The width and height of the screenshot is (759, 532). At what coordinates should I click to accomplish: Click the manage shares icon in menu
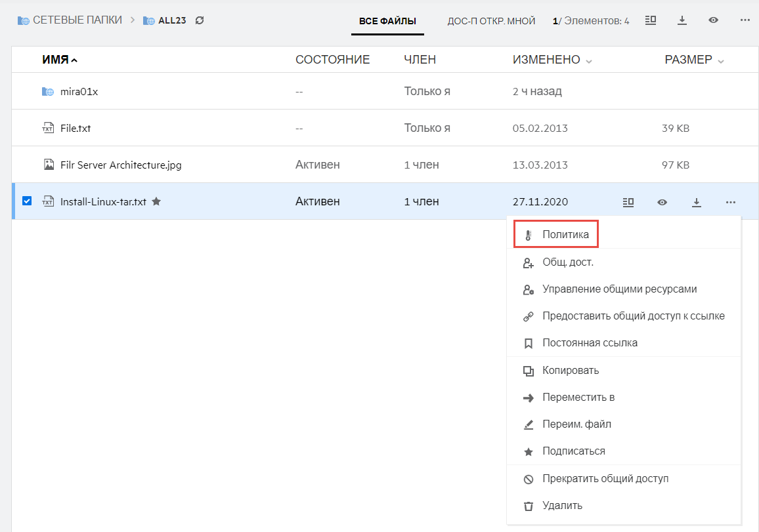529,290
